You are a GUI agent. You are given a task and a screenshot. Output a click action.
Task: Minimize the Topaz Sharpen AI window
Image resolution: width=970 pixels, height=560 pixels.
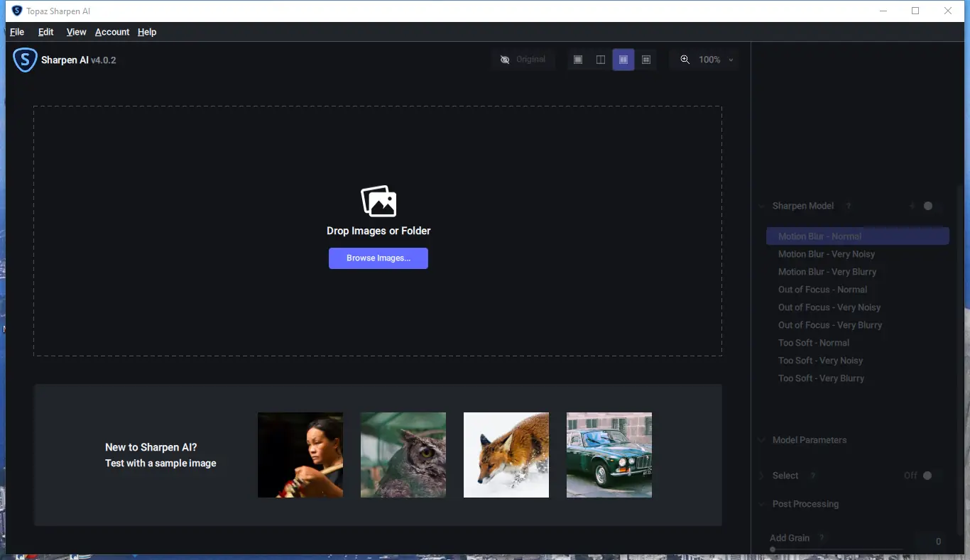883,11
